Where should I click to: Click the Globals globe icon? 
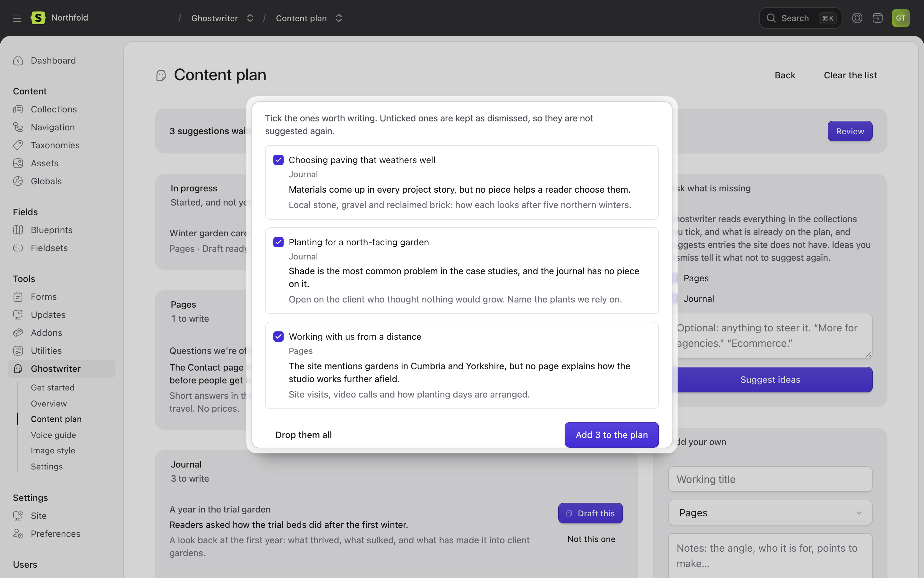point(18,181)
